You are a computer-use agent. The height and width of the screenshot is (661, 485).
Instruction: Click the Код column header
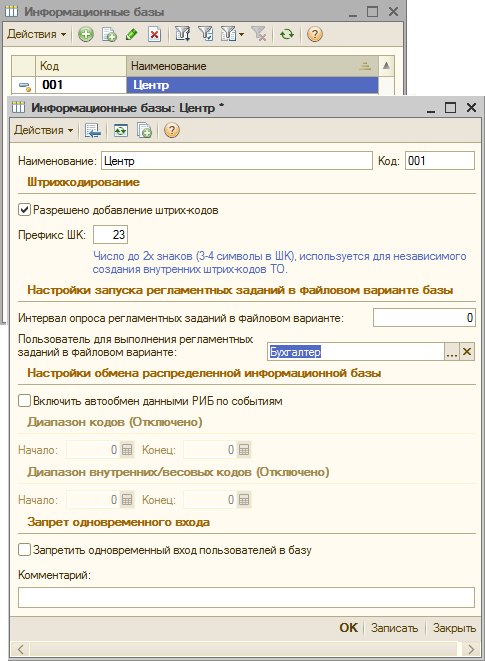pos(81,66)
